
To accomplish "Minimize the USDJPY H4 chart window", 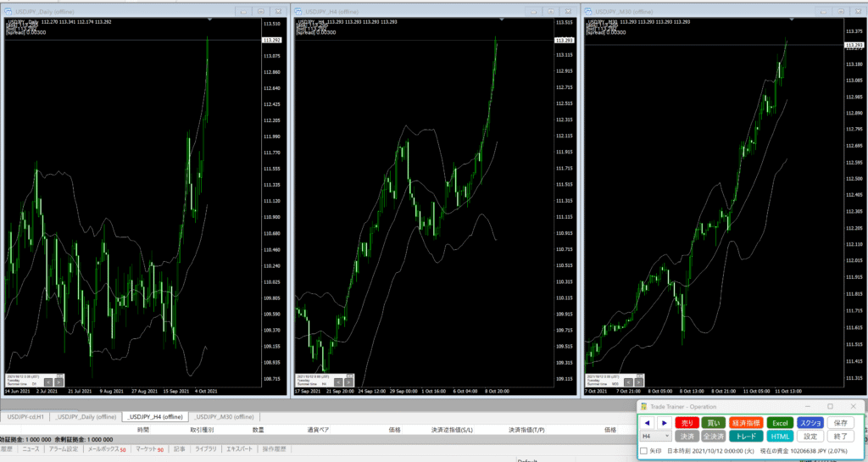I will [x=533, y=12].
